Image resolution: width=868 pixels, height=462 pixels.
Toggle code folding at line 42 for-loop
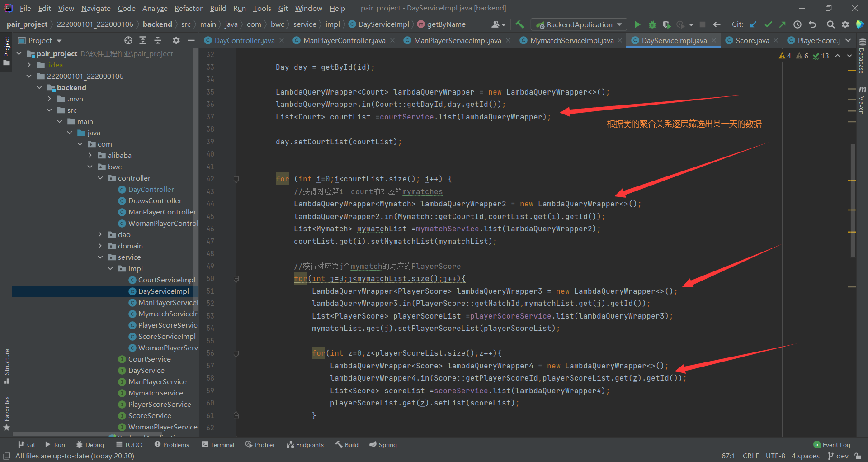pos(236,179)
